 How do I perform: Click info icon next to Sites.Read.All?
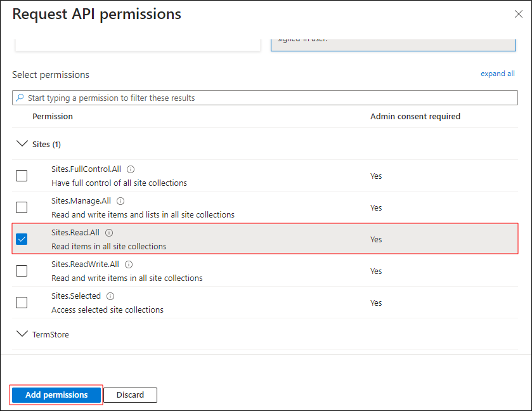click(109, 233)
